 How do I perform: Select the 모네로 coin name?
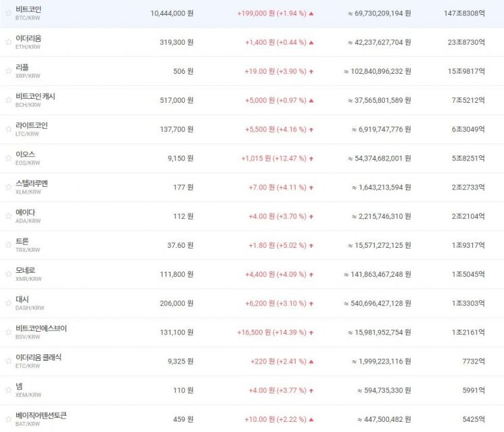pyautogui.click(x=25, y=270)
